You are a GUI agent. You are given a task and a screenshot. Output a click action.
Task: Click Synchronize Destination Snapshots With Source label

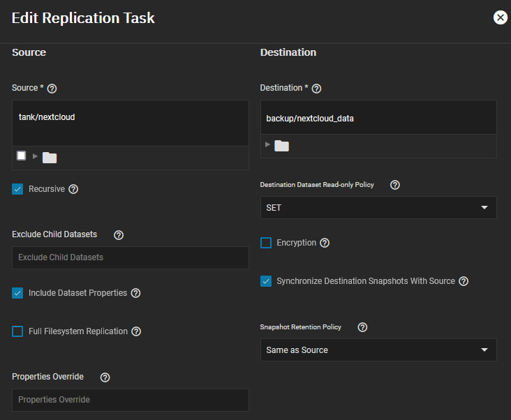pos(366,281)
